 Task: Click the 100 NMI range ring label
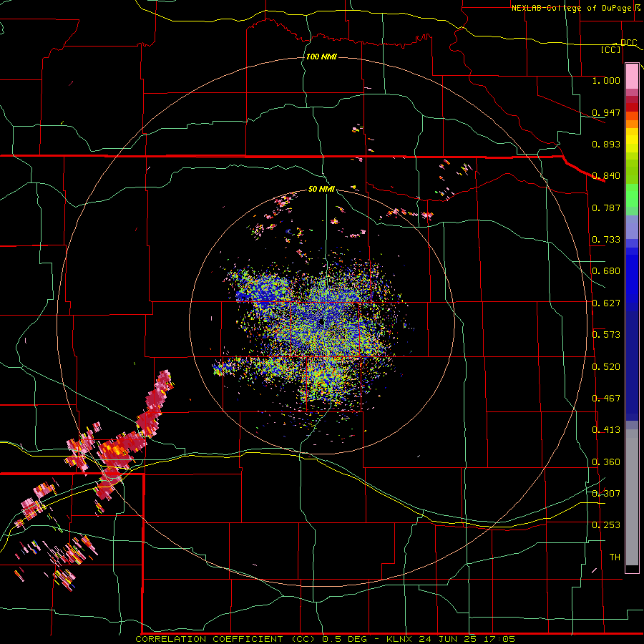[321, 57]
